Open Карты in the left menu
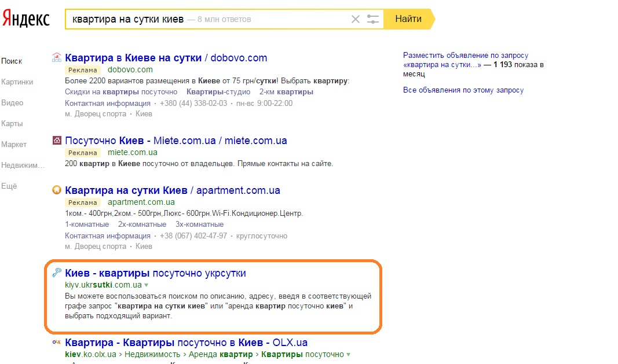 [x=12, y=124]
